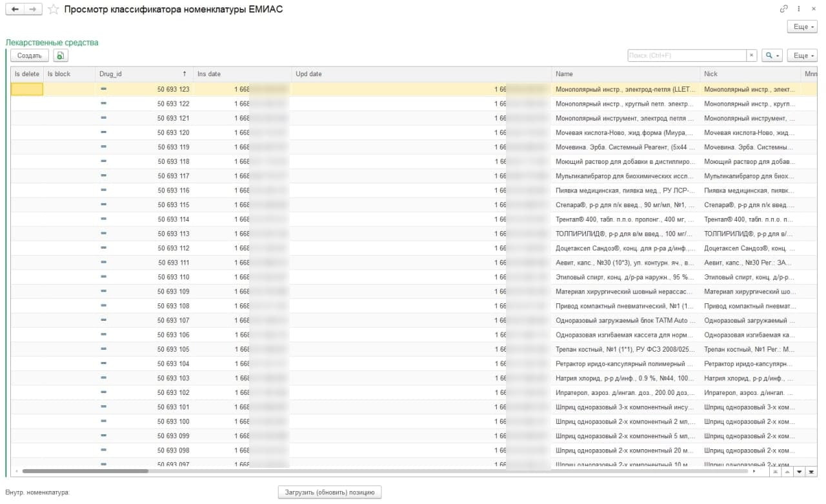This screenshot has width=826, height=504.
Task: Sort by the Drug_id column header
Action: (x=142, y=74)
